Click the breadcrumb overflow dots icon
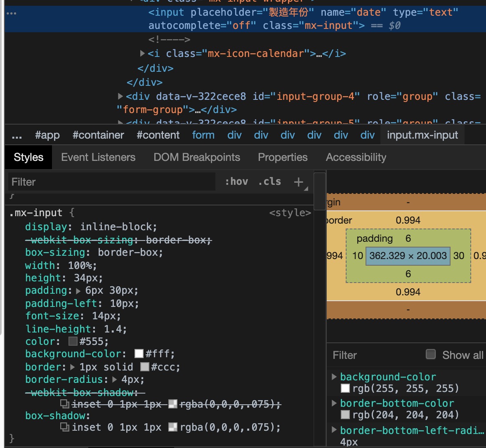 [x=17, y=135]
